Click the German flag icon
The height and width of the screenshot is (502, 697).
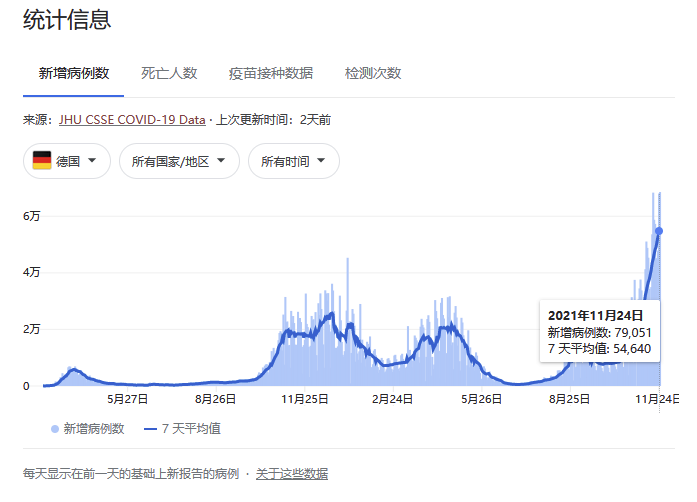42,161
